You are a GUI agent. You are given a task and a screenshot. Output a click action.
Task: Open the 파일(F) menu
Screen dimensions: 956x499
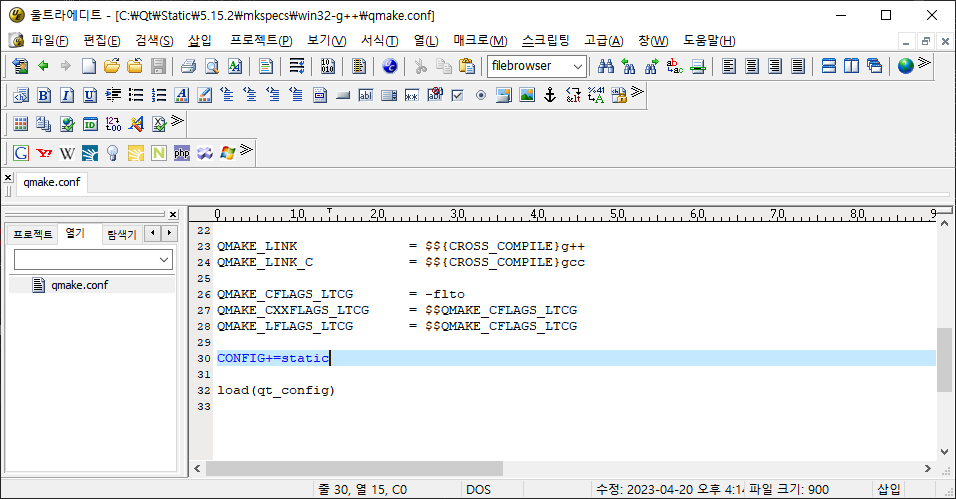point(49,40)
